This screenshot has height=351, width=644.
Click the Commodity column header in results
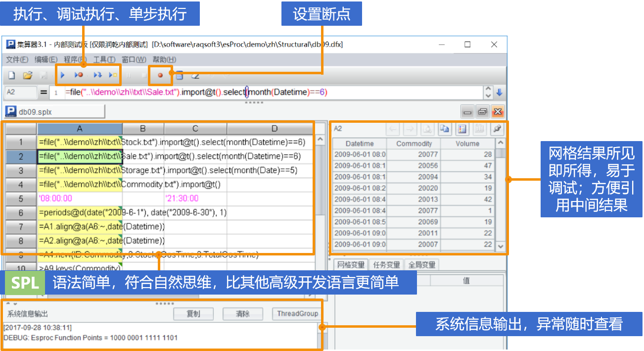414,144
